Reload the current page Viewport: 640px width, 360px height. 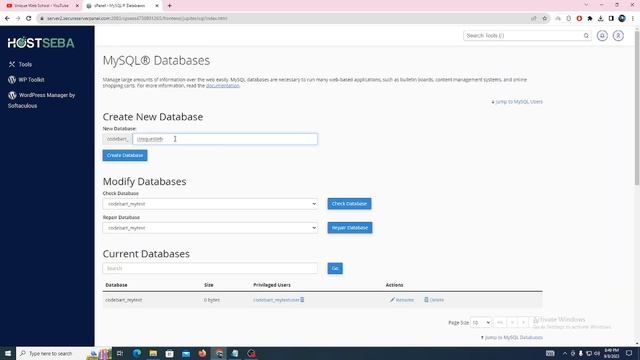click(29, 18)
